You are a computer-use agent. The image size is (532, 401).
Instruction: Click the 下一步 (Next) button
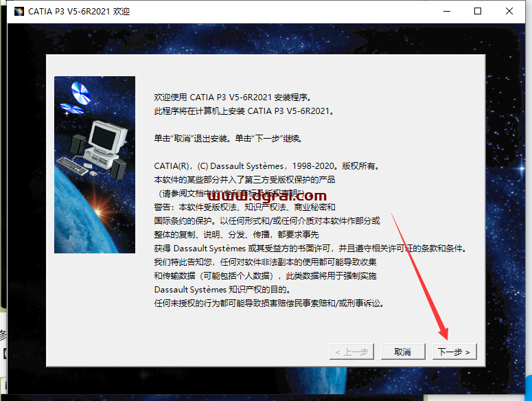point(454,352)
